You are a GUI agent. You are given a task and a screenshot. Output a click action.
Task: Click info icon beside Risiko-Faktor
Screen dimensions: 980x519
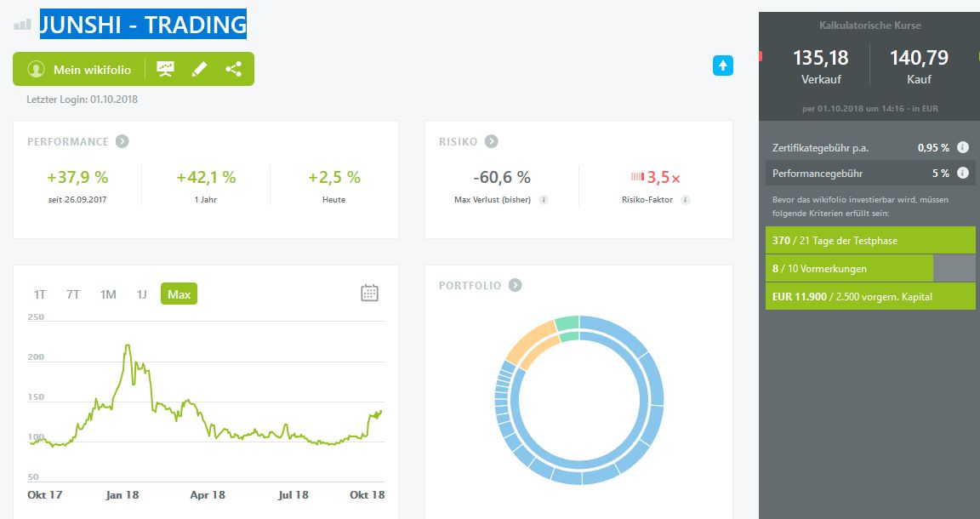point(686,200)
